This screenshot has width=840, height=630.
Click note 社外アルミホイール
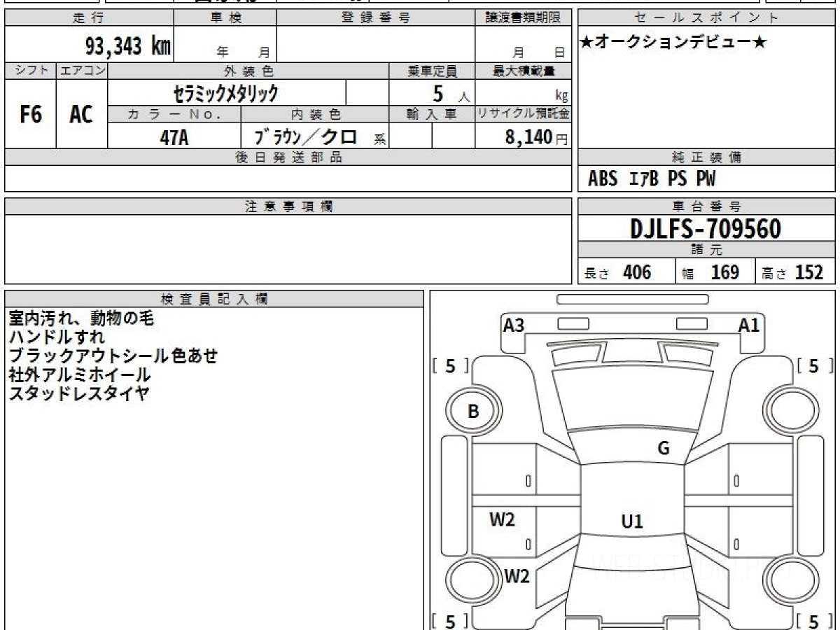coord(79,374)
